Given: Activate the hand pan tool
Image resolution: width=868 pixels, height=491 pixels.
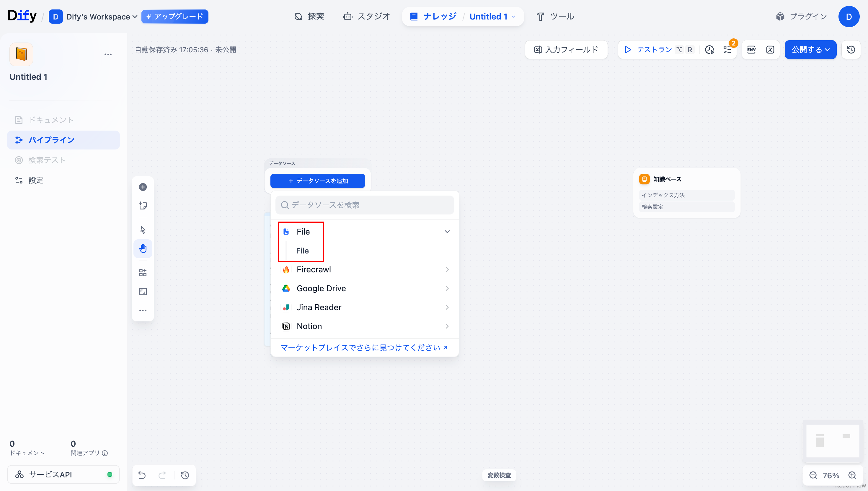Looking at the screenshot, I should tap(143, 249).
